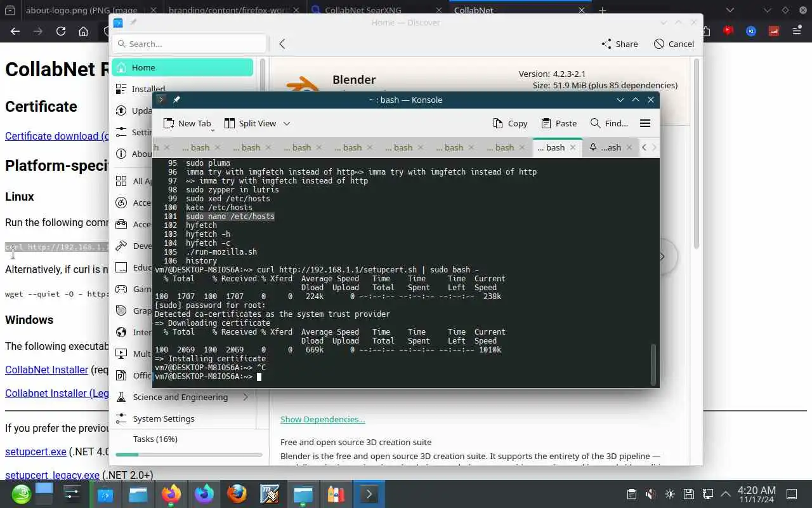812x508 pixels.
Task: Click Show Dependencies link in Discover
Action: pos(322,419)
